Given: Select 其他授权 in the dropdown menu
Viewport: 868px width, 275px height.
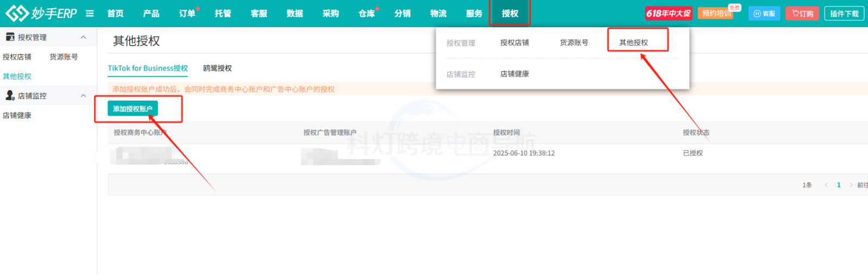Looking at the screenshot, I should coord(634,42).
